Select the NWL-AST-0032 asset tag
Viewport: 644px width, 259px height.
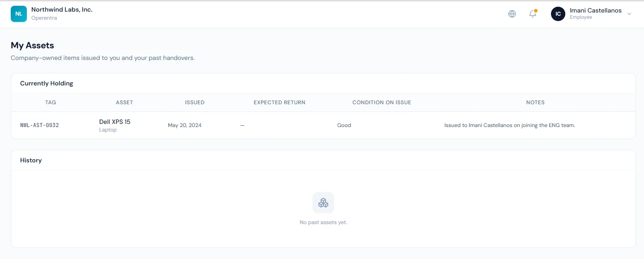(x=40, y=125)
